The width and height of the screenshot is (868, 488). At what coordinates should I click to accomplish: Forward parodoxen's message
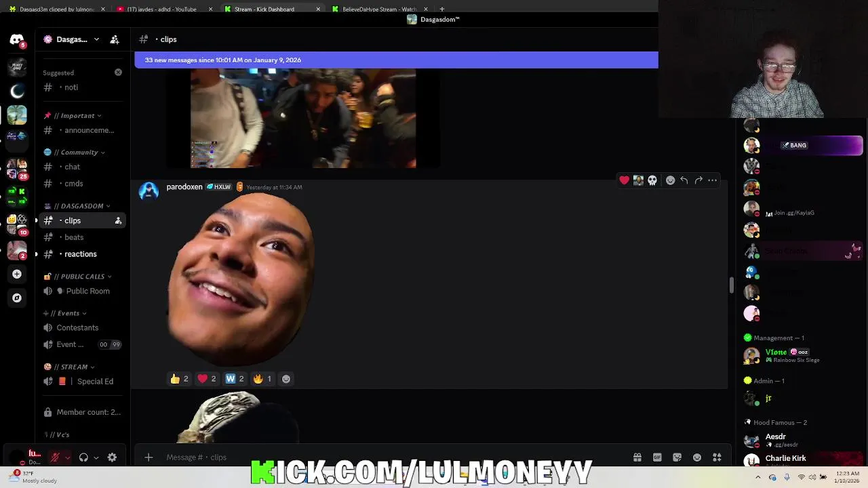pos(698,180)
